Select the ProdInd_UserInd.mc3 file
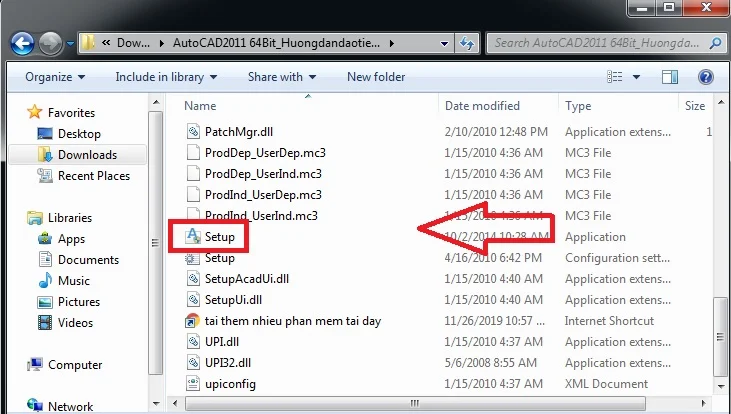The width and height of the screenshot is (731, 414). (261, 216)
